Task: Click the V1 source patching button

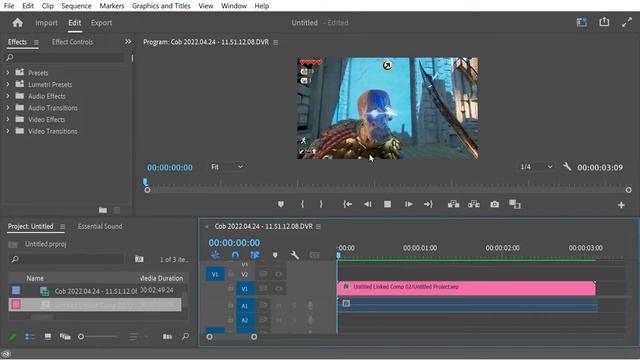Action: (215, 274)
